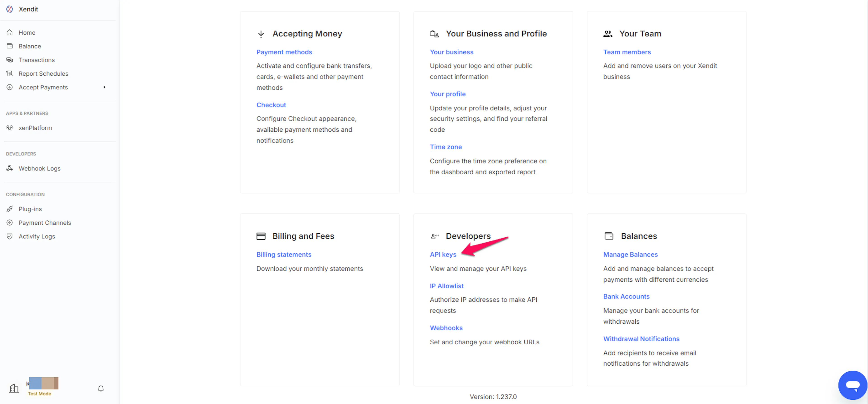
Task: Click the Plug-ins plug icon
Action: click(10, 209)
